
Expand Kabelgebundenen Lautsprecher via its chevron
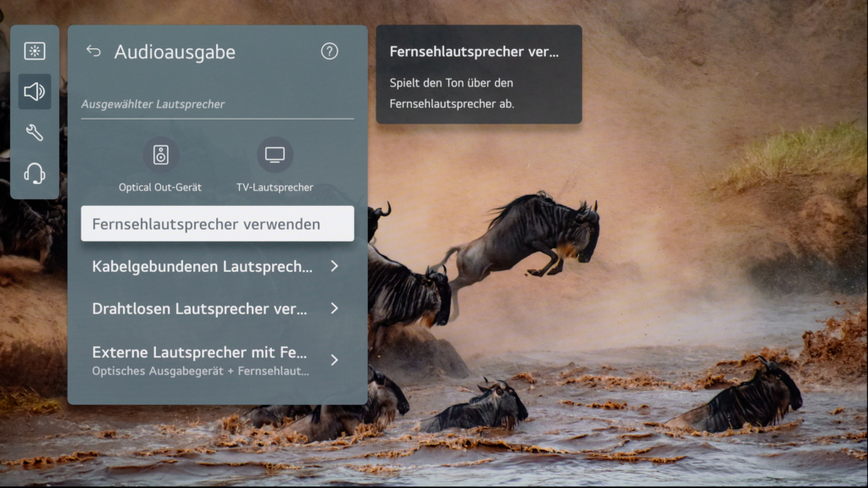[x=335, y=266]
